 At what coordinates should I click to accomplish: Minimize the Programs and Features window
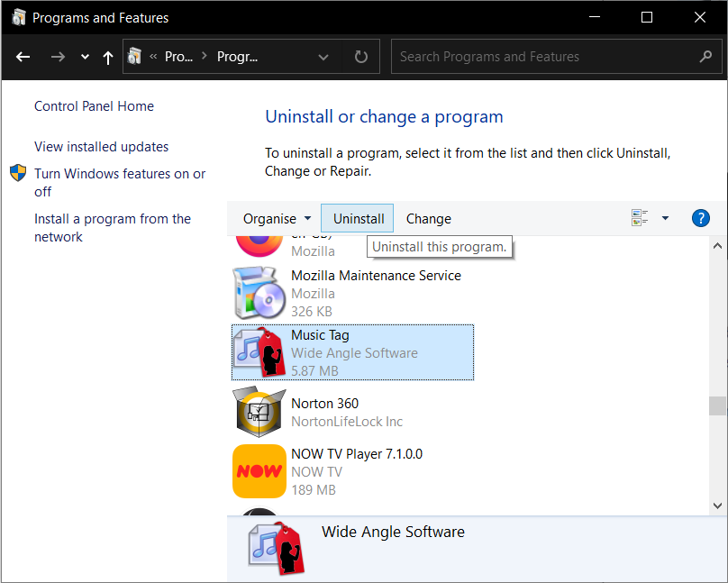coord(595,17)
